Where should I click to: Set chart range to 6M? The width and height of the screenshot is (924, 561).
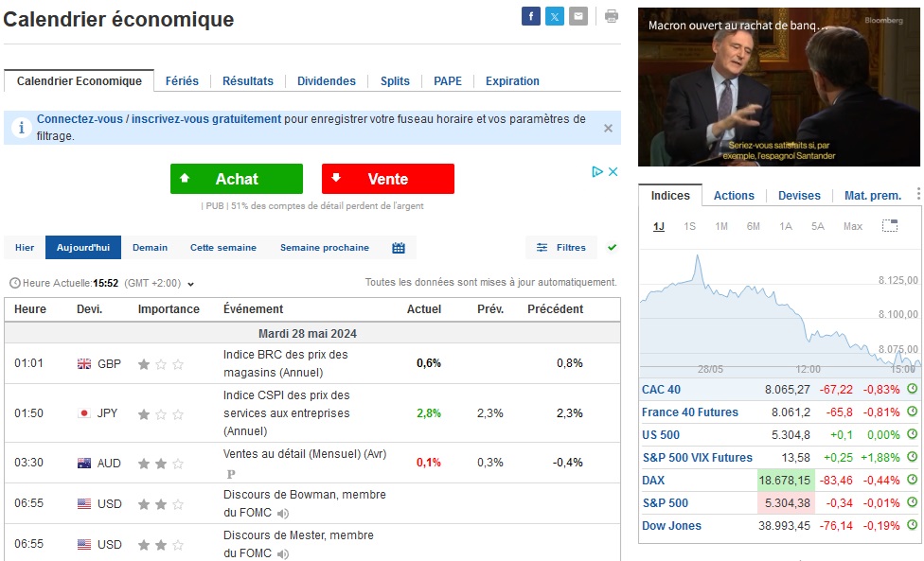click(753, 226)
